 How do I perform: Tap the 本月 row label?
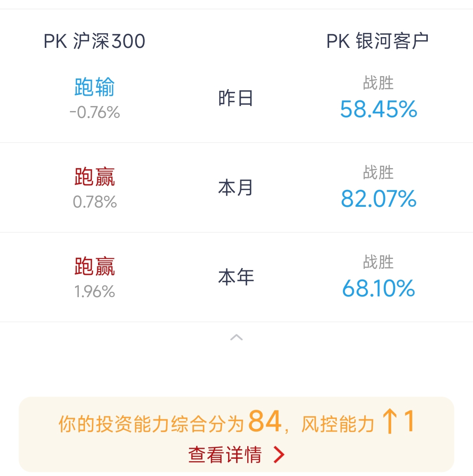(x=236, y=188)
